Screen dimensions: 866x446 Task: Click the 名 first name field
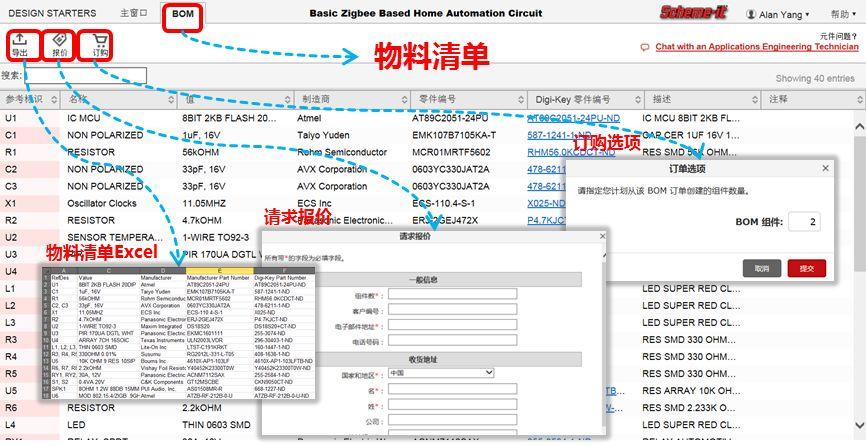point(452,389)
